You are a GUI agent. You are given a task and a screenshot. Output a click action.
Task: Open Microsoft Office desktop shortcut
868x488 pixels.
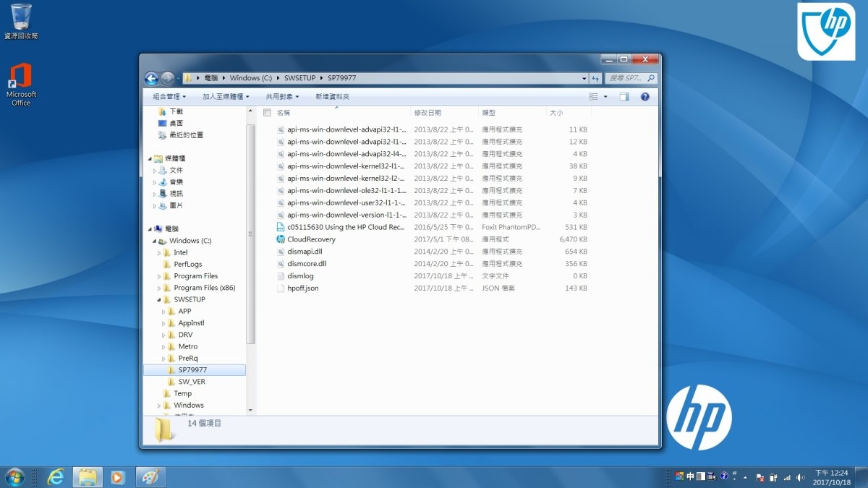click(x=21, y=85)
